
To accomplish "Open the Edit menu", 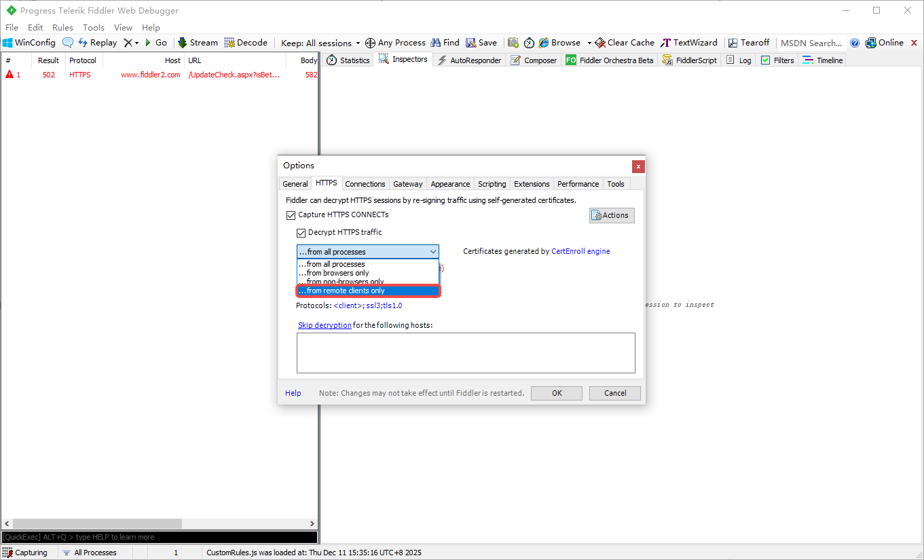I will [35, 28].
